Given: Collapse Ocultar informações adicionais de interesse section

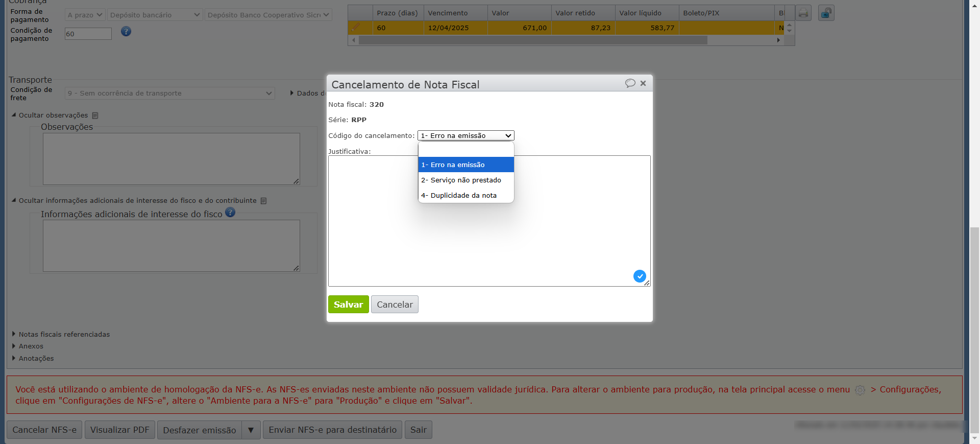Looking at the screenshot, I should pos(134,201).
